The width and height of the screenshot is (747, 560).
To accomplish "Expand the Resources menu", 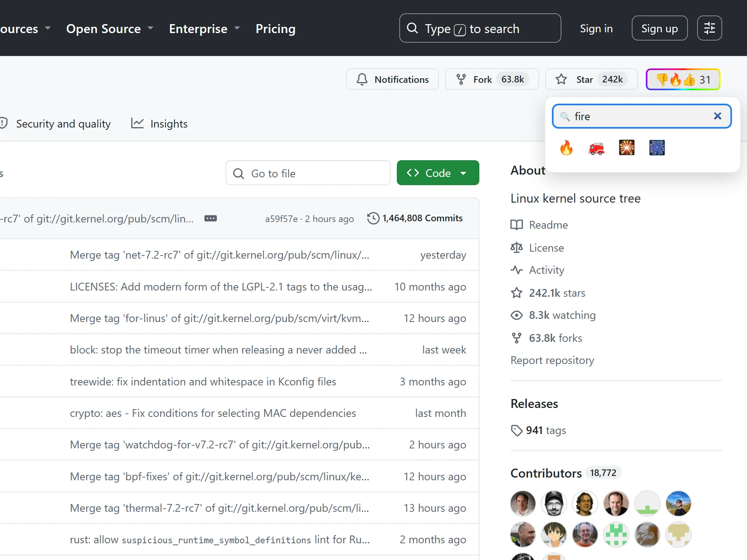I will [x=25, y=28].
